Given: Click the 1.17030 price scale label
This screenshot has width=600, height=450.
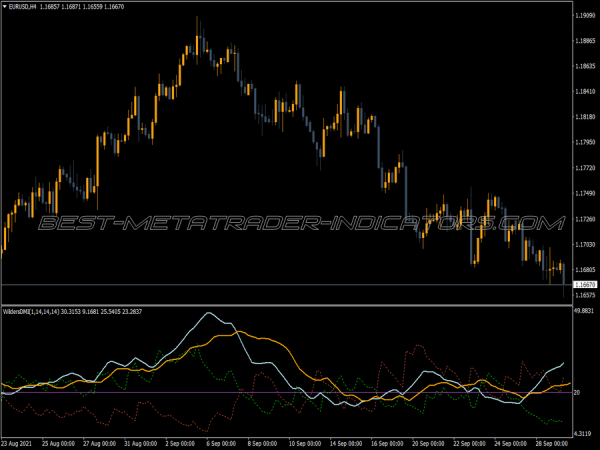Looking at the screenshot, I should coord(585,244).
